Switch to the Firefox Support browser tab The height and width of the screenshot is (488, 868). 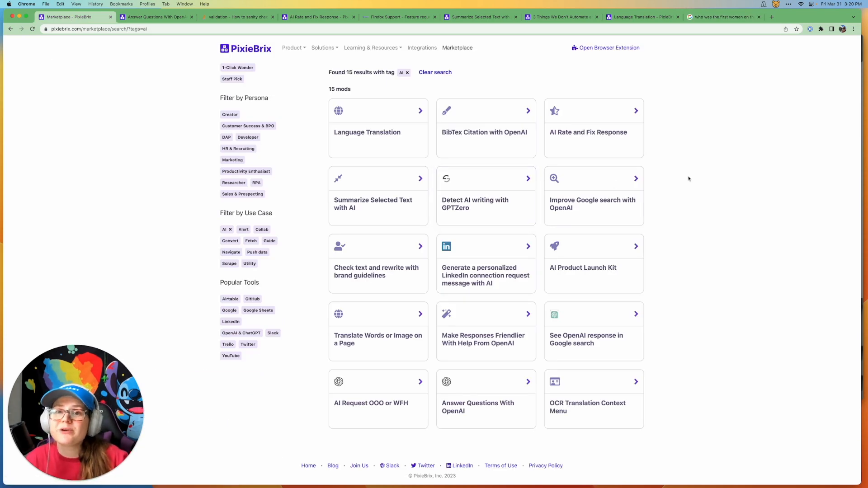click(x=400, y=17)
